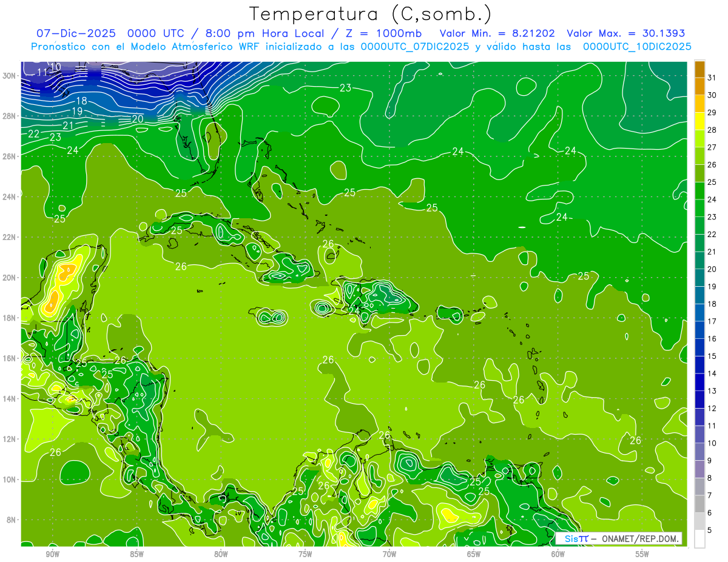Click the '16N' latitude label
This screenshot has height=562, width=728.
[9, 358]
